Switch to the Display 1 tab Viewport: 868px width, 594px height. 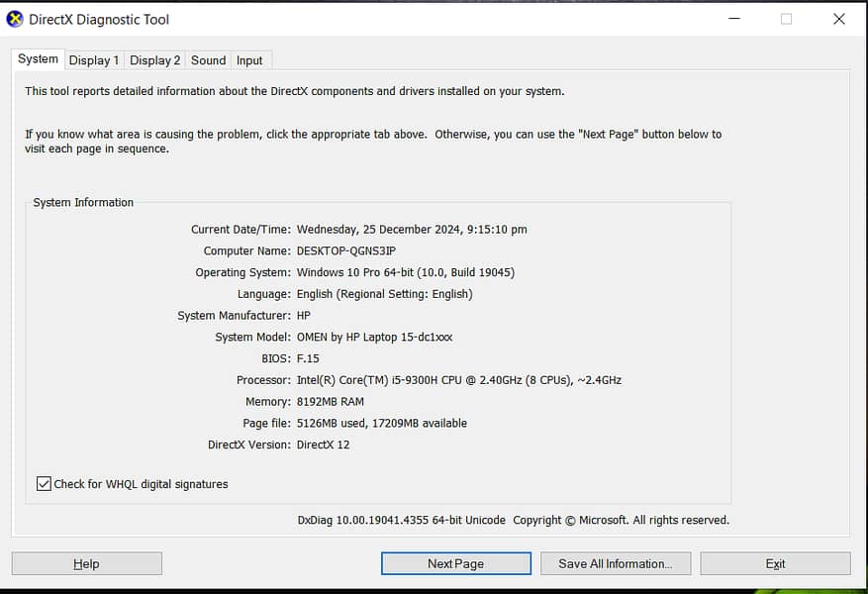pyautogui.click(x=94, y=60)
